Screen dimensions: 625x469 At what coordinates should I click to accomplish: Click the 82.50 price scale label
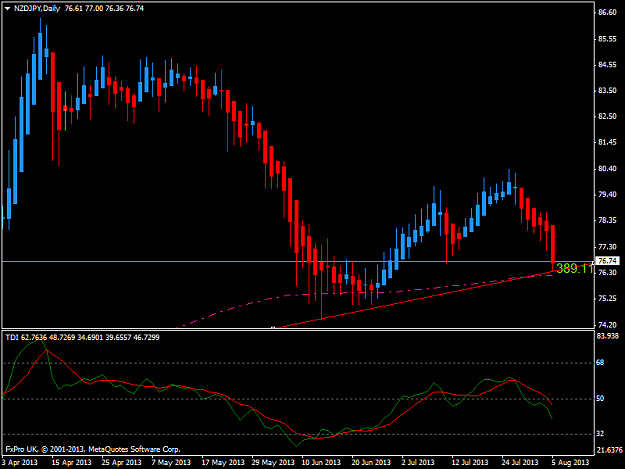[x=607, y=116]
